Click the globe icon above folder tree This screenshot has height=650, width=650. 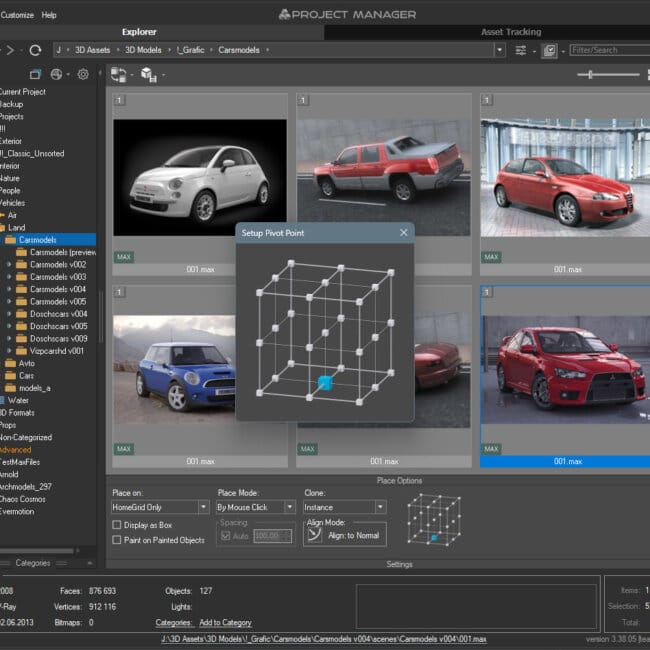pyautogui.click(x=58, y=74)
